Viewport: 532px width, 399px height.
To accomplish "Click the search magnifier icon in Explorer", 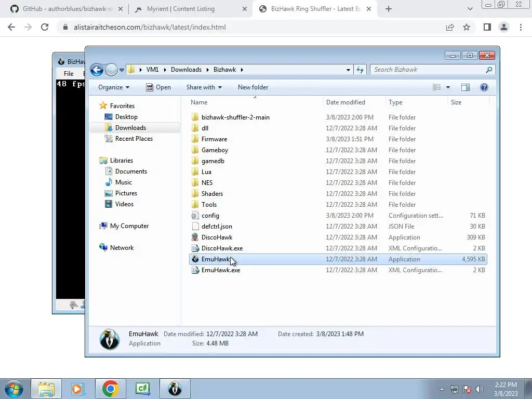I will point(489,70).
